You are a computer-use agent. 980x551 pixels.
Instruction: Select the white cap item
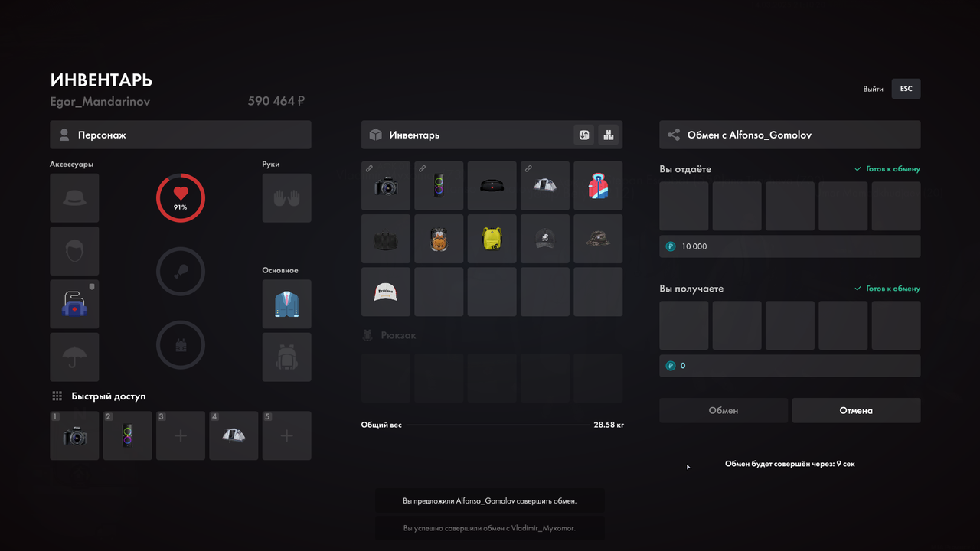tap(386, 292)
